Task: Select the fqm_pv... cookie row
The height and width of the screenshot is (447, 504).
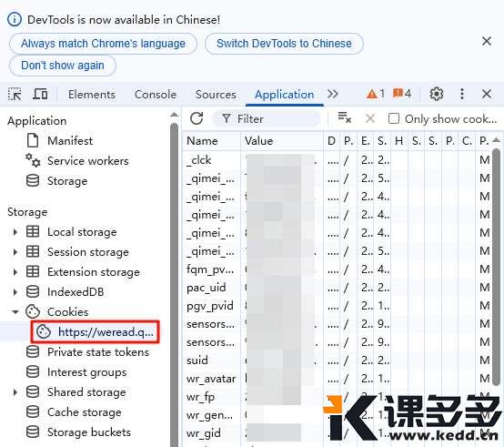Action: click(x=337, y=269)
